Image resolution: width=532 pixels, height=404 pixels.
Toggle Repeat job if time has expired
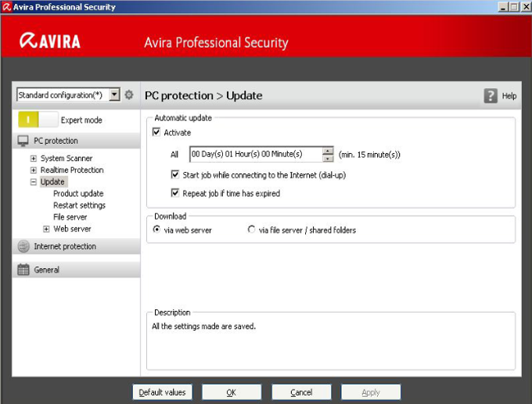click(x=175, y=193)
